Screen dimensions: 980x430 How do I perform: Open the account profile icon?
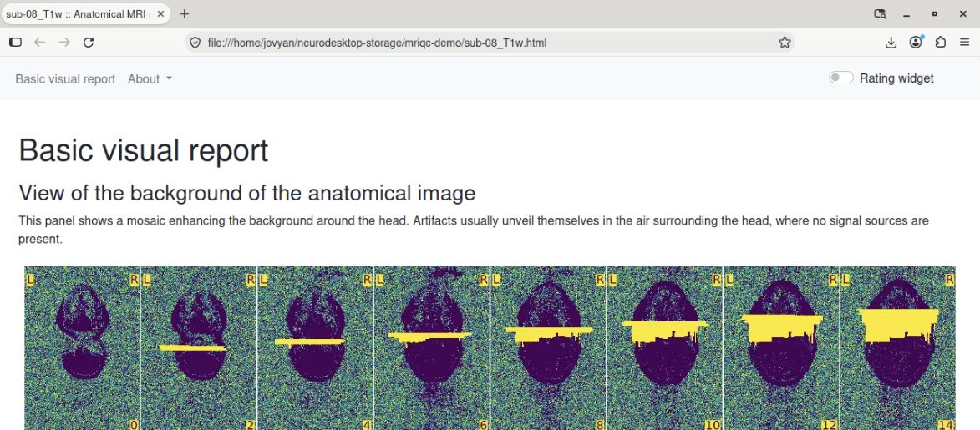pyautogui.click(x=917, y=42)
